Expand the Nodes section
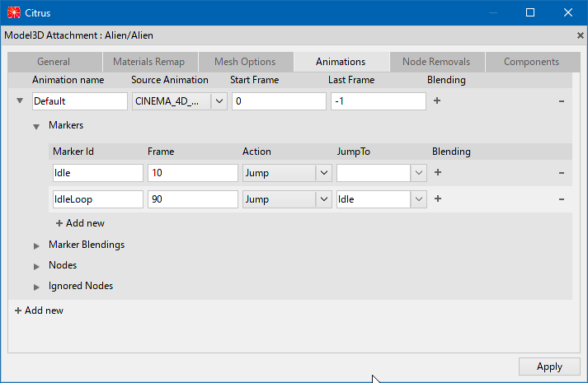Viewport: 588px width, 383px height. point(36,266)
